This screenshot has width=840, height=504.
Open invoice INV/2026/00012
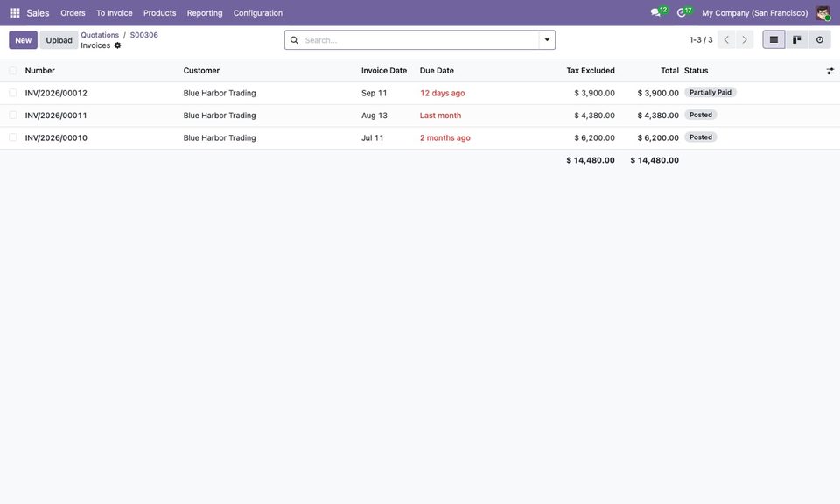click(x=56, y=94)
